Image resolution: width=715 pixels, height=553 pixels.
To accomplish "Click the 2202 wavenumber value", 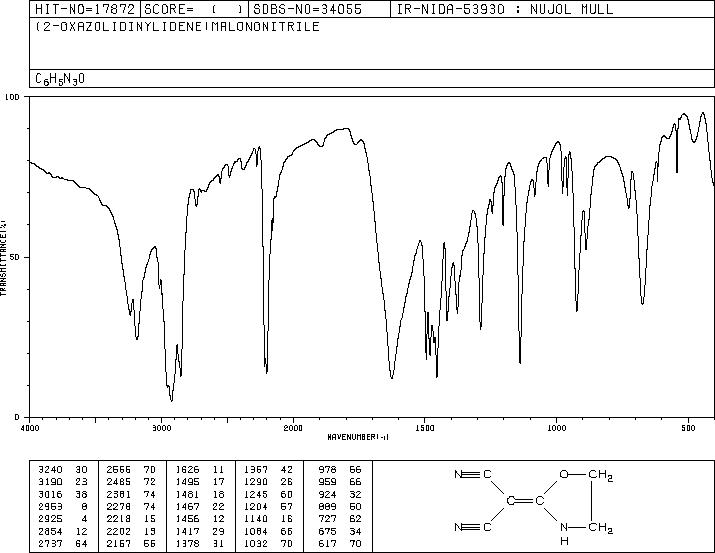I will pyautogui.click(x=119, y=531).
